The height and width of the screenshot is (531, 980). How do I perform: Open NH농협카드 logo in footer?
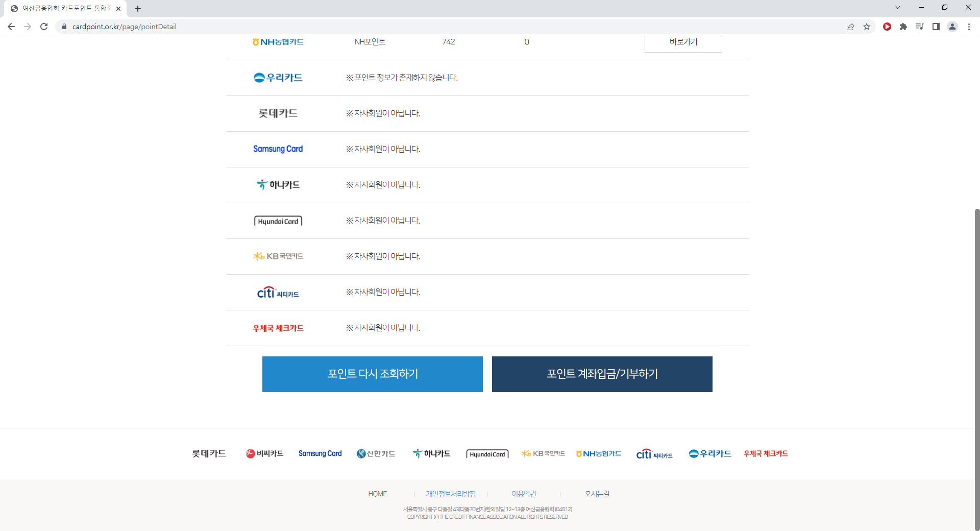599,454
